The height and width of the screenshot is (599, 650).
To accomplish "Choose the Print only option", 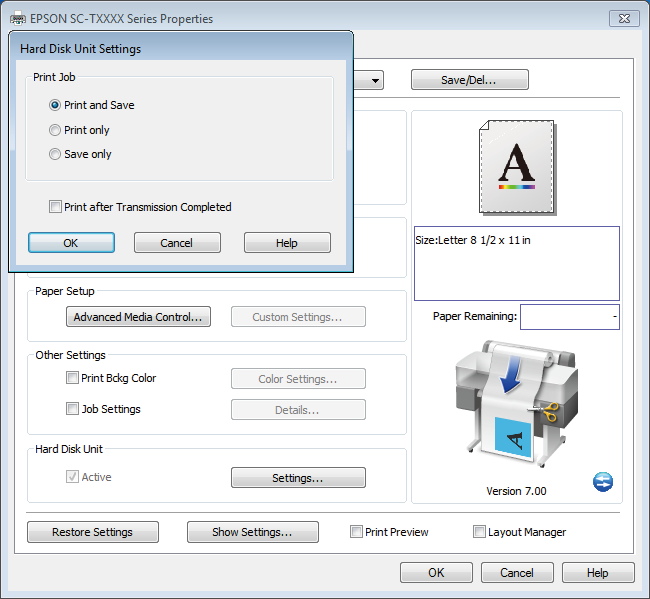I will [x=55, y=130].
